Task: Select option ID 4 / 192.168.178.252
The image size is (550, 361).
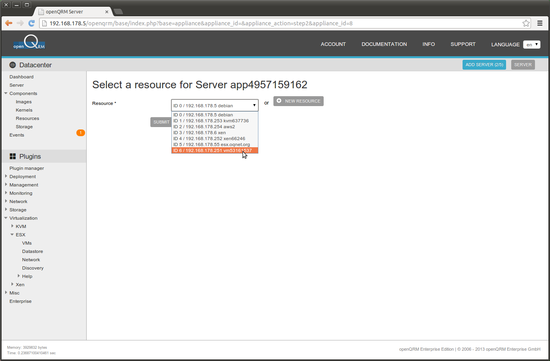Action: (215, 139)
